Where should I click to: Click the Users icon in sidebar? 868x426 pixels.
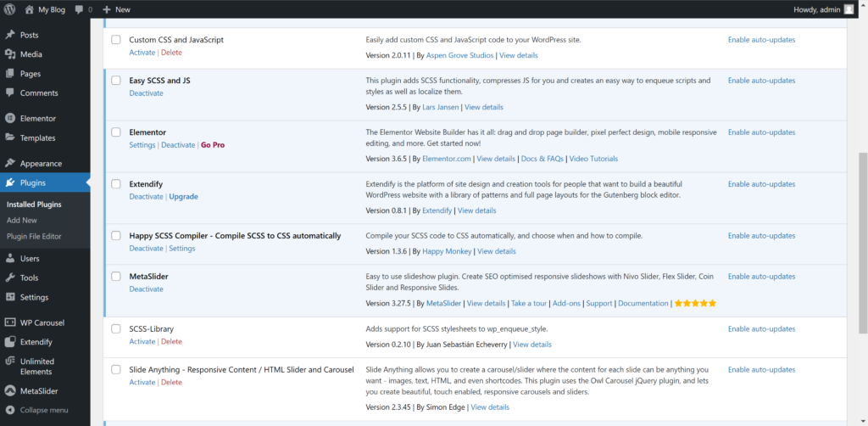pyautogui.click(x=9, y=259)
